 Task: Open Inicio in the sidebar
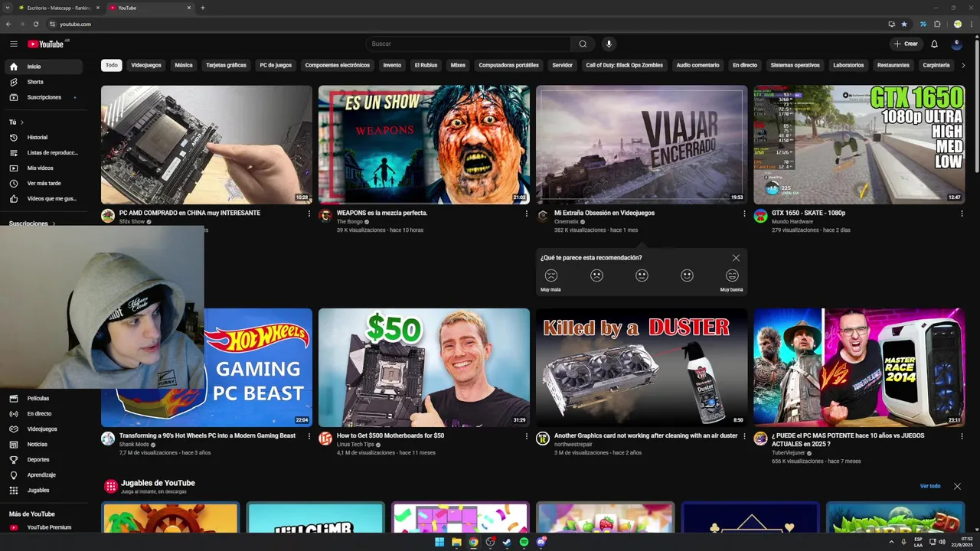(43, 67)
